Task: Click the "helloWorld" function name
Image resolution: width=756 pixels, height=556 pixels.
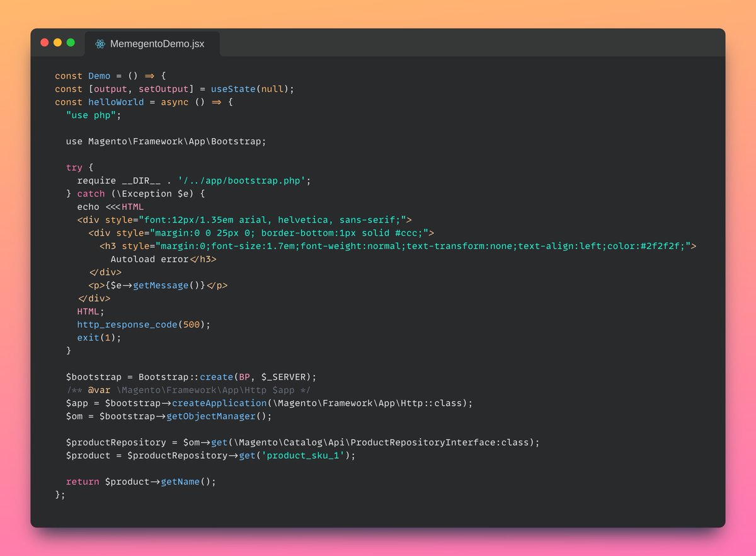Action: (x=116, y=102)
